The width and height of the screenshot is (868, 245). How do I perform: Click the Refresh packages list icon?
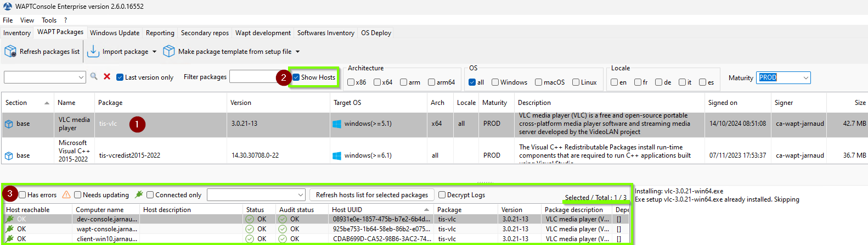click(10, 52)
